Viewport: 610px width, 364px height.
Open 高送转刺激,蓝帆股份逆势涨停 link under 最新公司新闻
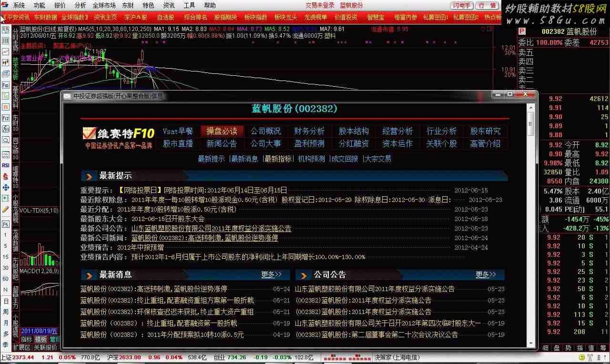pyautogui.click(x=204, y=238)
